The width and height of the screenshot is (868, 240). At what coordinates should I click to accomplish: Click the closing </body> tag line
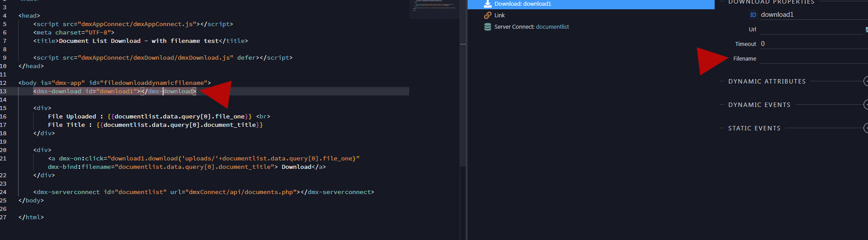[31, 200]
